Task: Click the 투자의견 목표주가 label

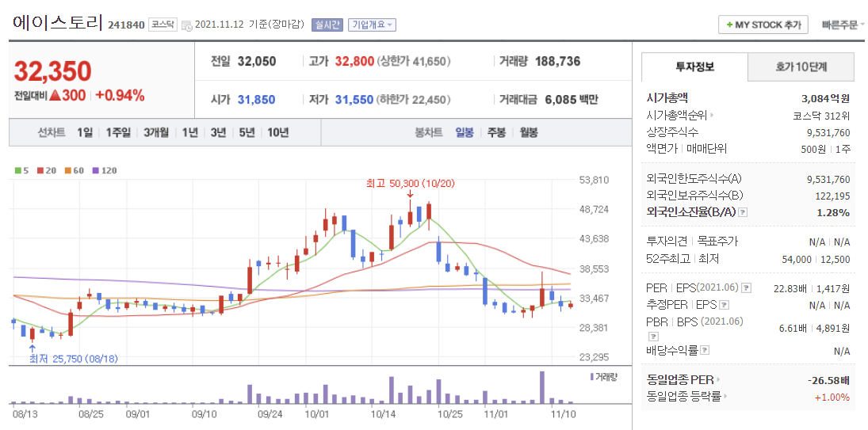Action: tap(692, 241)
